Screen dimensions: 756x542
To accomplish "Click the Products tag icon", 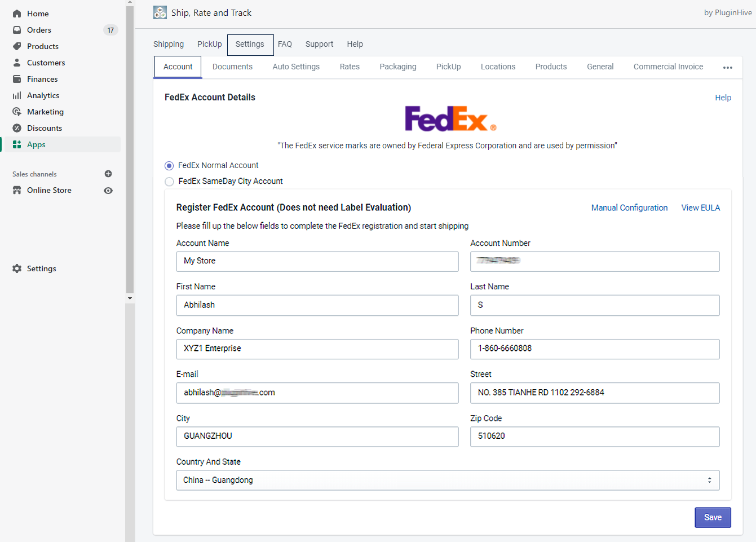I will 17,46.
